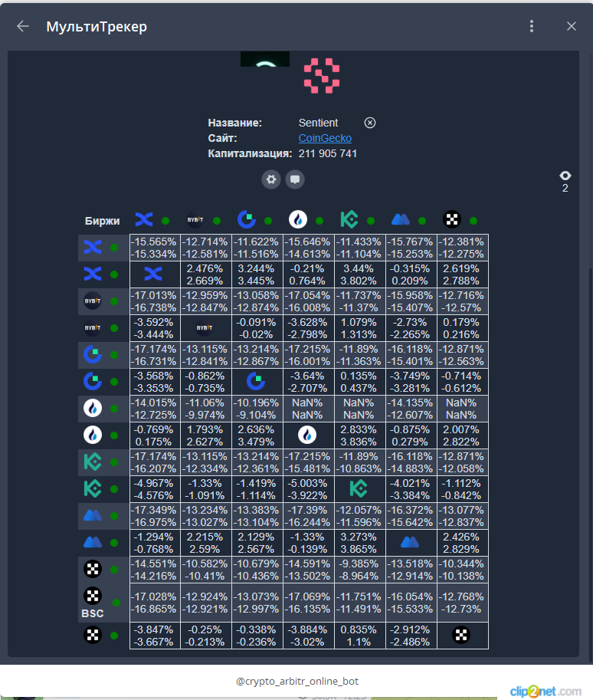
Task: Click the Bybit logo inside the table grid
Action: [205, 327]
